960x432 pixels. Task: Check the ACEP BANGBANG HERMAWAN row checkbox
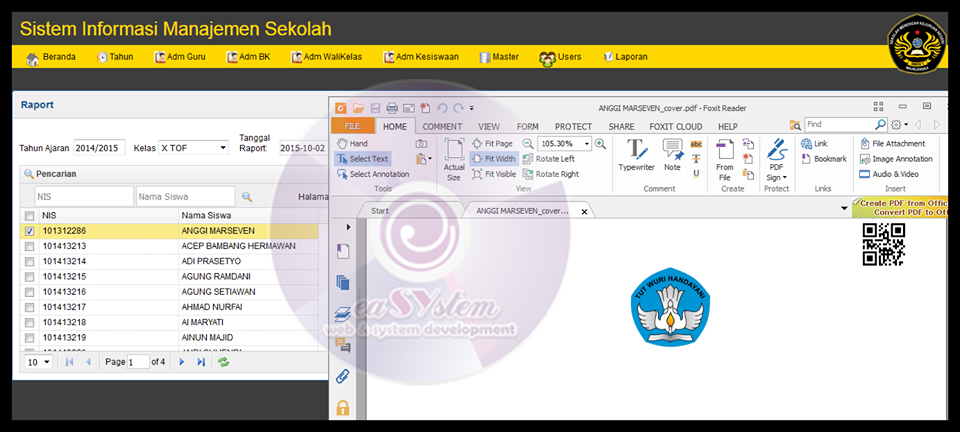click(x=29, y=246)
